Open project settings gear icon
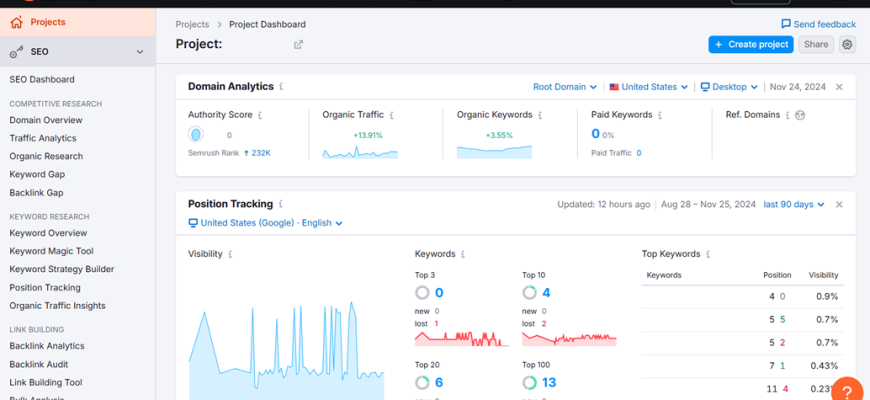The image size is (870, 400). 847,44
